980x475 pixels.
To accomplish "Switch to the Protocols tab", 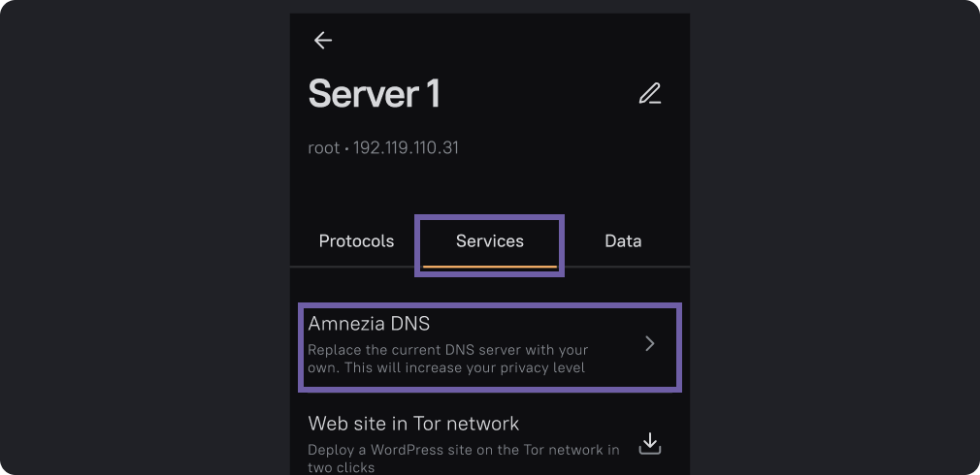I will (x=356, y=241).
